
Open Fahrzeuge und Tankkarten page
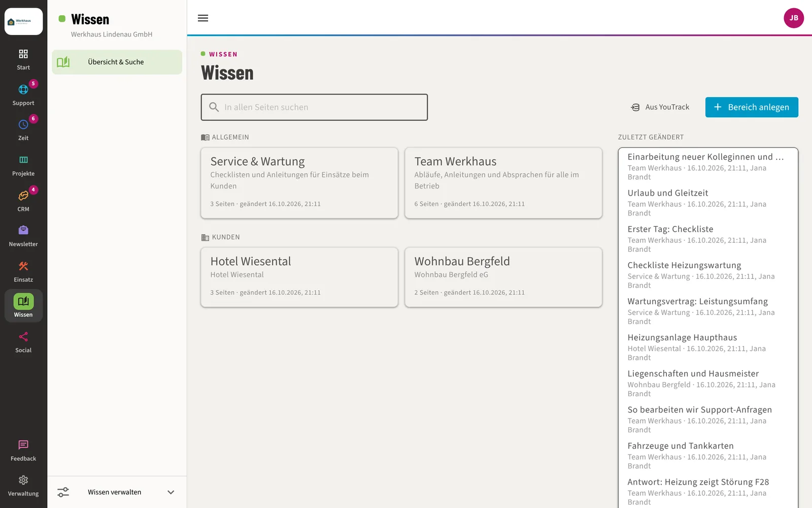708,455
